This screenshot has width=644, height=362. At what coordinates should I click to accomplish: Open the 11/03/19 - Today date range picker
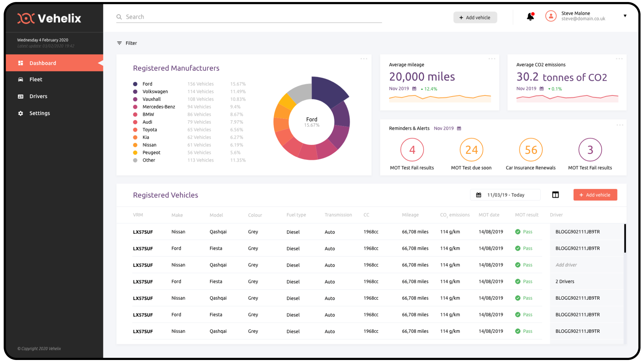[x=505, y=195]
